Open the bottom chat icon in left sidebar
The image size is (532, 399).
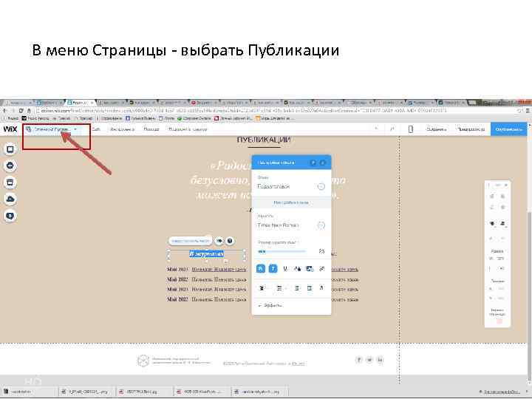click(10, 216)
